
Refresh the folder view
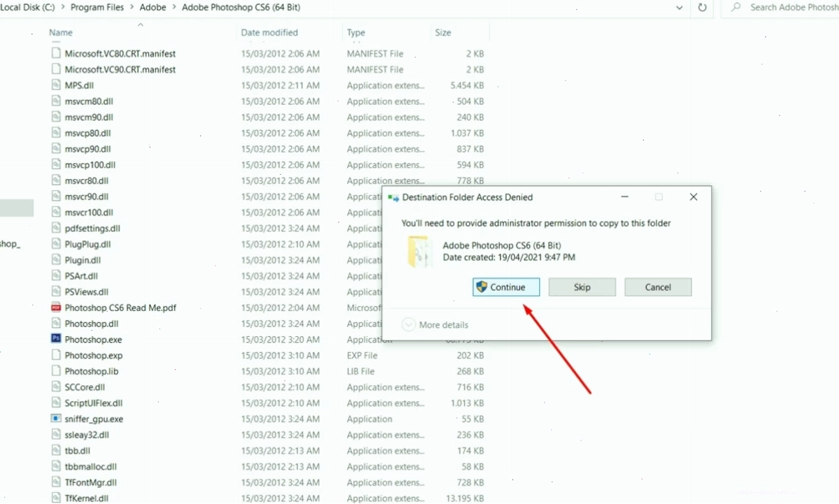point(703,8)
